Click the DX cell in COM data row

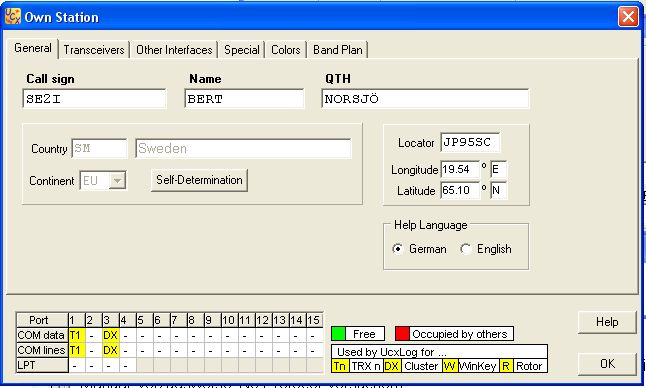[x=110, y=335]
